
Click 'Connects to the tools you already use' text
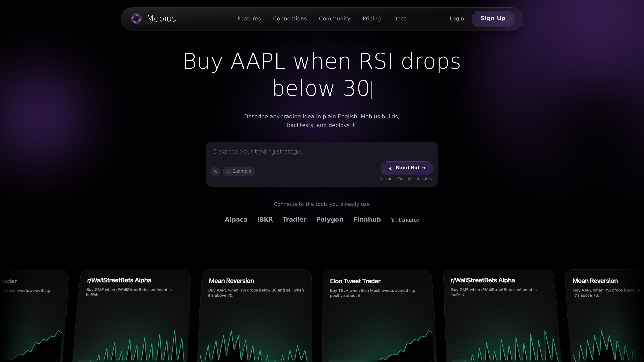point(322,204)
